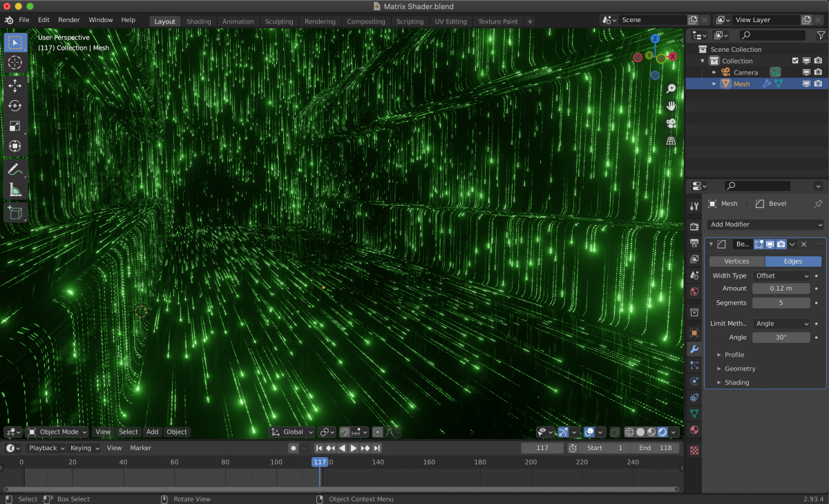Disable Mesh in renders via its camera icon
829x504 pixels.
pos(818,84)
